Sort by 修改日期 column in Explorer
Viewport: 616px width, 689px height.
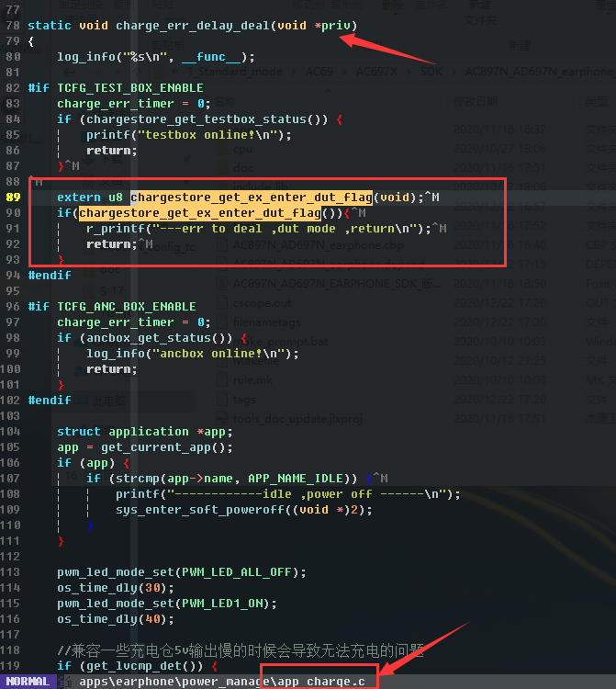point(476,102)
